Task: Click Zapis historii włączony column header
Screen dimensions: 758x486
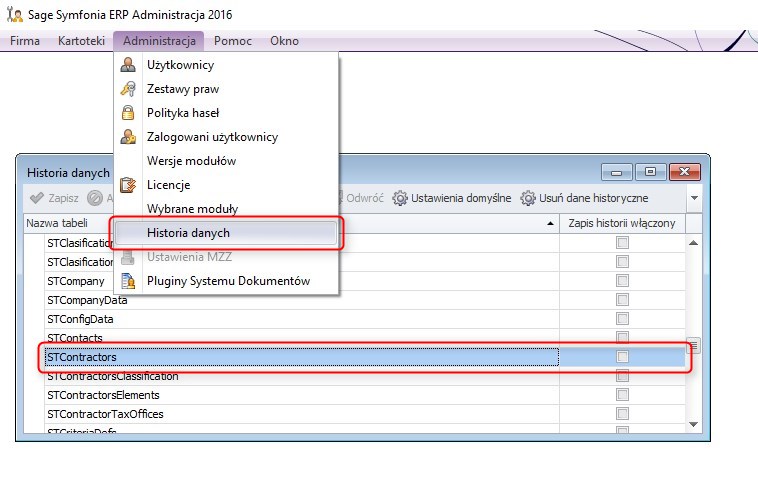Action: click(x=622, y=223)
